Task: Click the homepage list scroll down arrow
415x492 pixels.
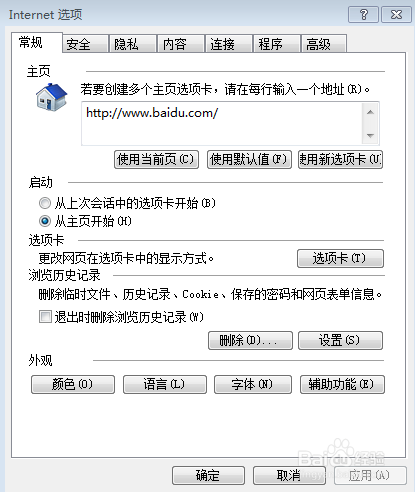Action: (x=370, y=135)
